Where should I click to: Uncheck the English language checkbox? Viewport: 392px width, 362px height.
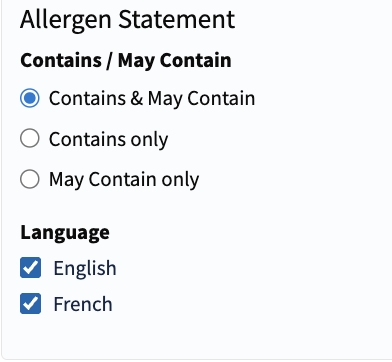pyautogui.click(x=30, y=268)
